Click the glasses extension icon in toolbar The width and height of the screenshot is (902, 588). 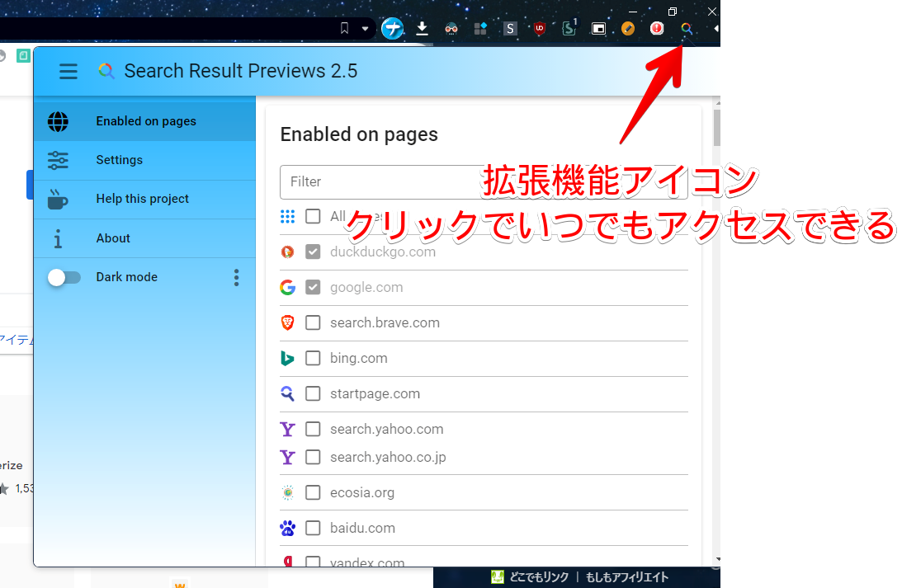click(x=451, y=28)
